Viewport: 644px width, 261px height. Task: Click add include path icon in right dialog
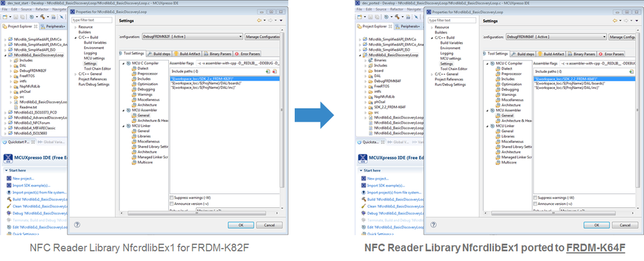631,72
